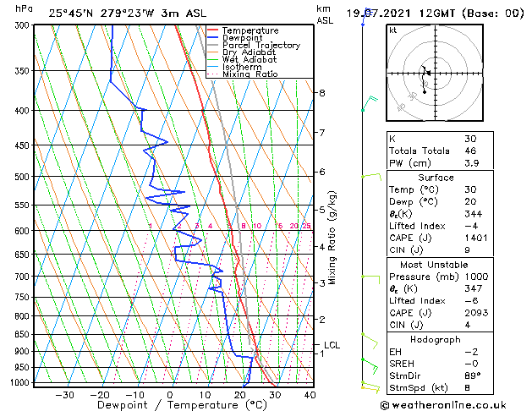Click the km ASL axis label
This screenshot has width=532, height=411.
click(x=325, y=14)
